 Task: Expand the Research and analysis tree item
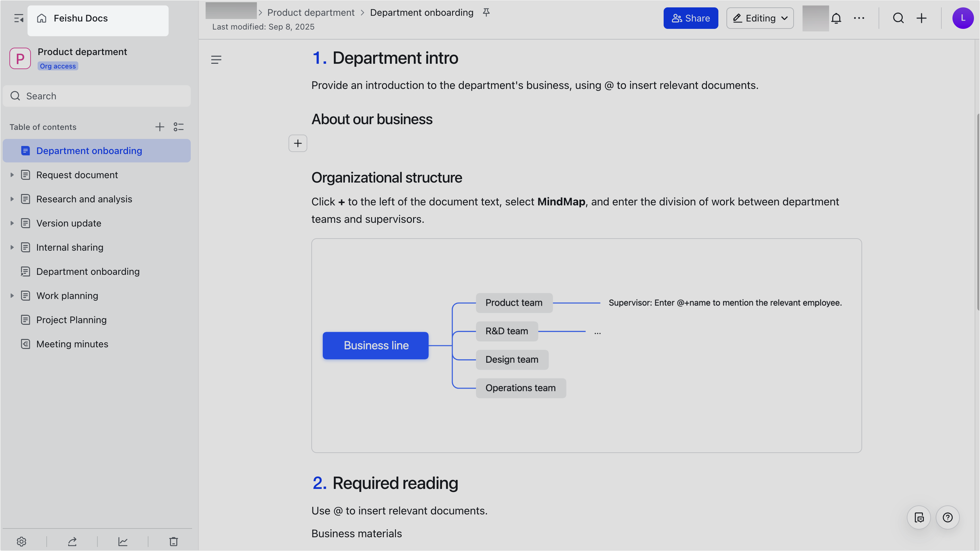point(12,199)
